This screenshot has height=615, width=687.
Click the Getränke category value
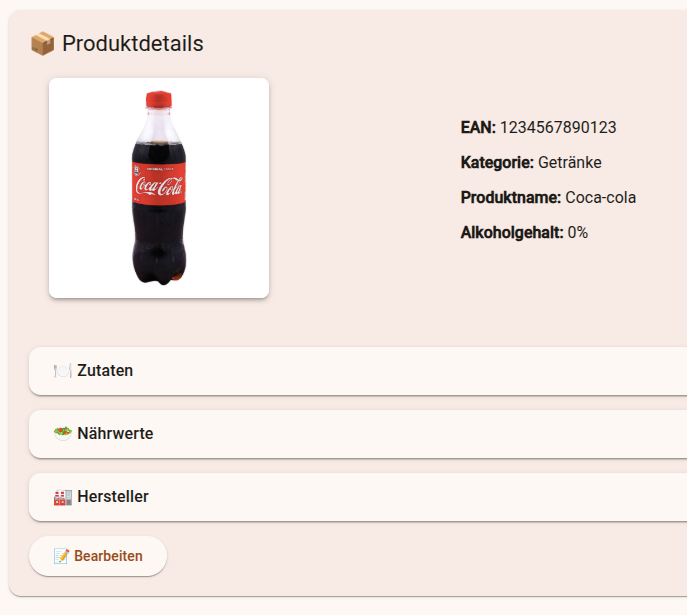point(570,163)
